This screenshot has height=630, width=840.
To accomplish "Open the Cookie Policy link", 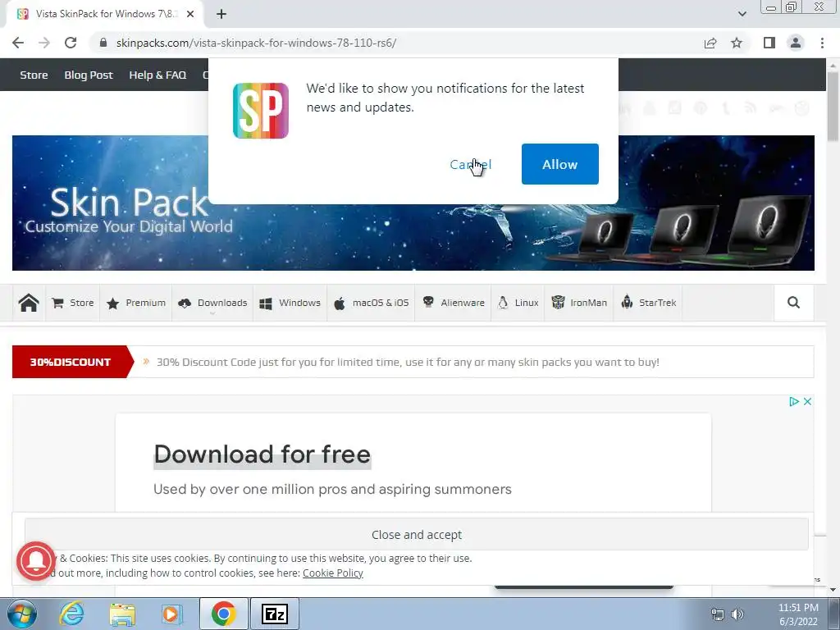I will (x=333, y=573).
